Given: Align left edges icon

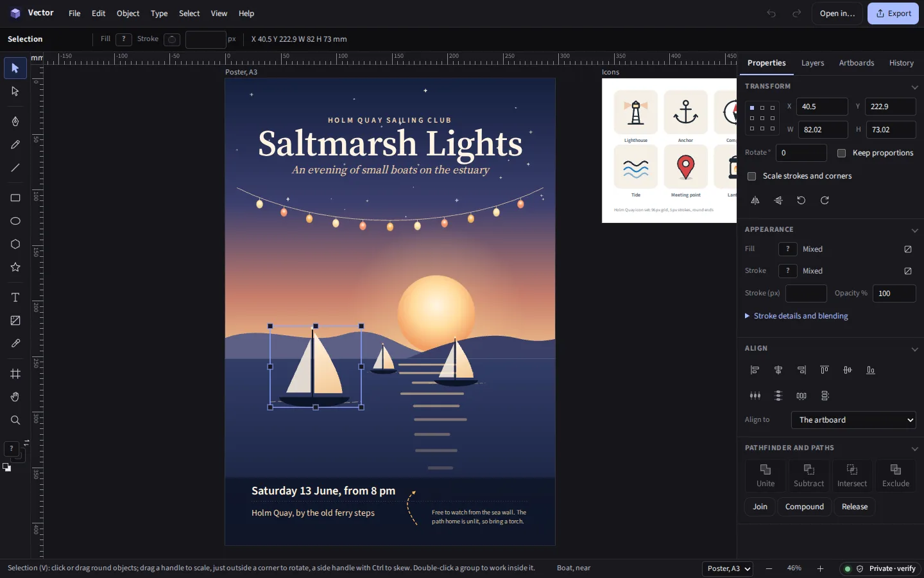Looking at the screenshot, I should [755, 370].
